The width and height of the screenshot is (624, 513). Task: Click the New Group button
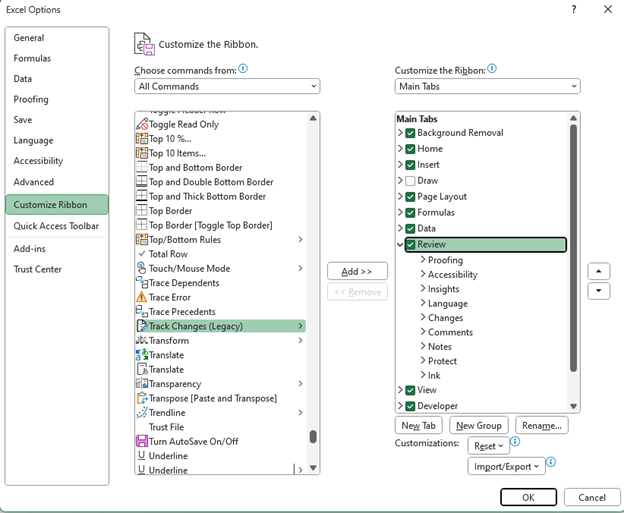[x=478, y=425]
